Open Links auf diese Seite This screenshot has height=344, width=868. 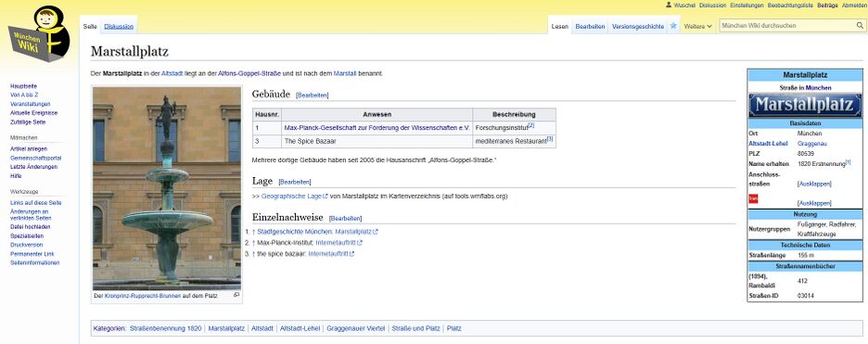pos(35,202)
